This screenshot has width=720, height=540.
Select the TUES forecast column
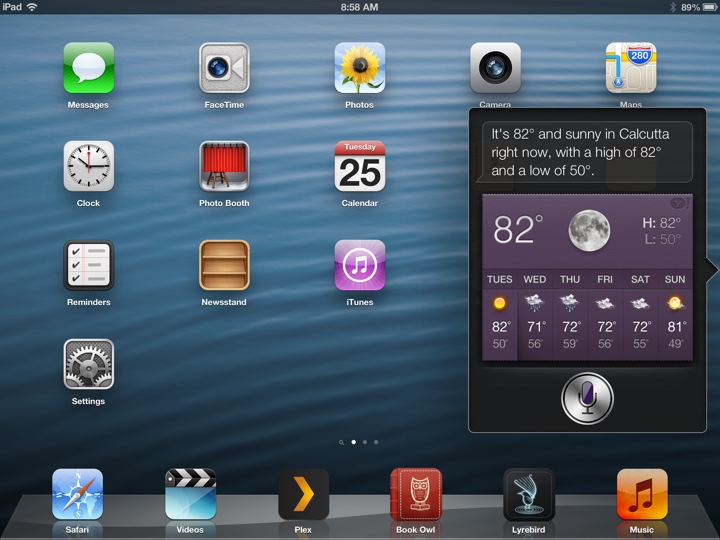coord(500,314)
